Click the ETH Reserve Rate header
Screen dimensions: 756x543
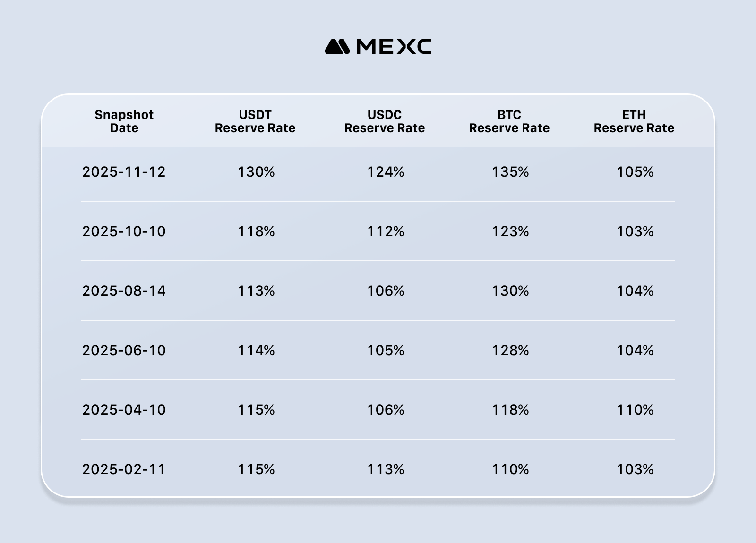pyautogui.click(x=634, y=121)
